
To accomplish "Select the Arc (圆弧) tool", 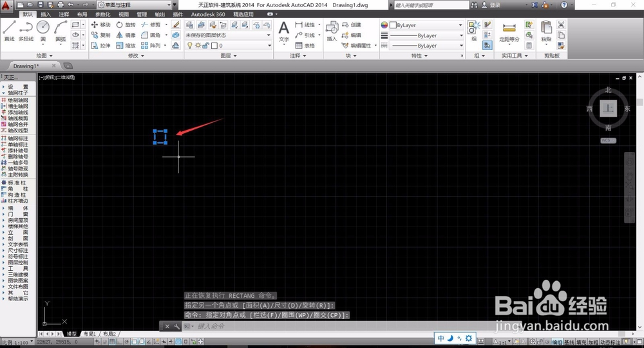I will tap(61, 31).
